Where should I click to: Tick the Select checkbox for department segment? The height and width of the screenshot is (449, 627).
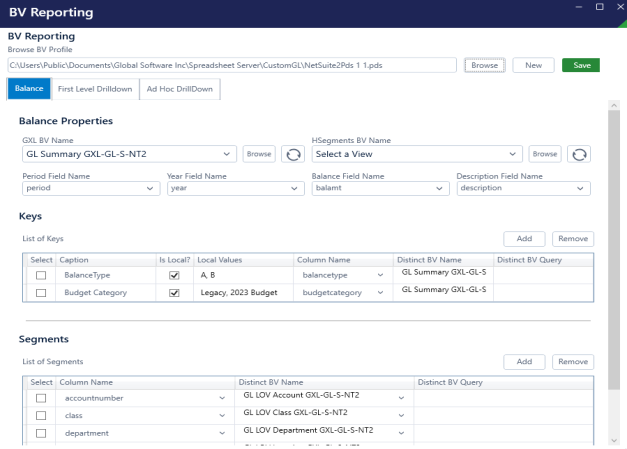point(41,433)
